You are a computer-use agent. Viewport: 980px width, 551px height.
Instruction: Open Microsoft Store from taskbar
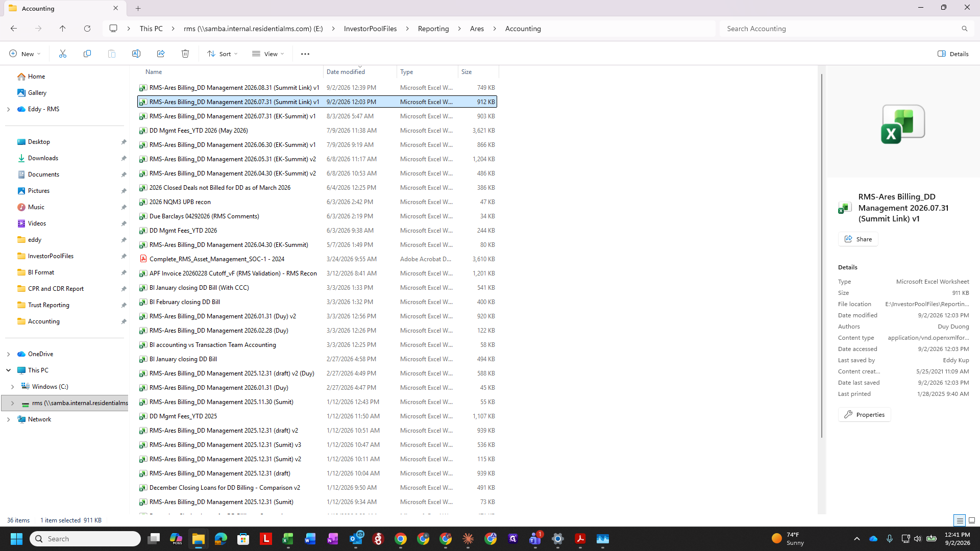click(x=243, y=539)
